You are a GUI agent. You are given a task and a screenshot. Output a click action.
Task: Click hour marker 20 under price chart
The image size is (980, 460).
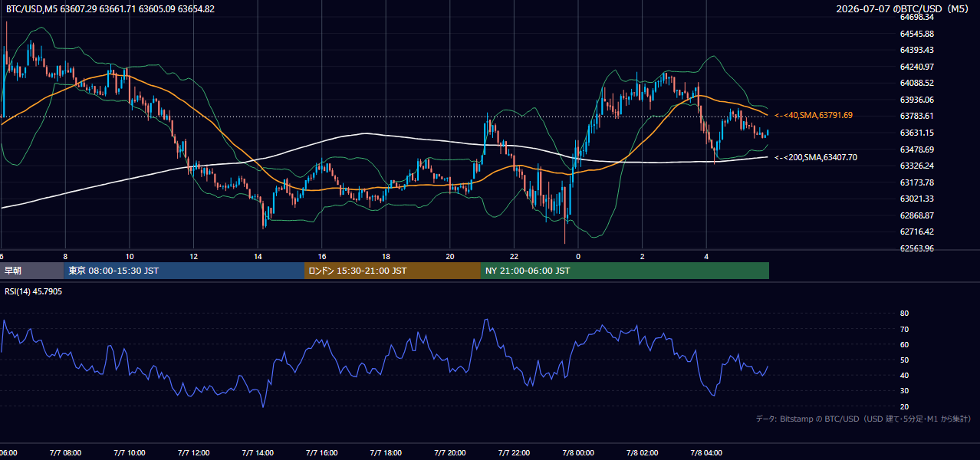point(450,256)
